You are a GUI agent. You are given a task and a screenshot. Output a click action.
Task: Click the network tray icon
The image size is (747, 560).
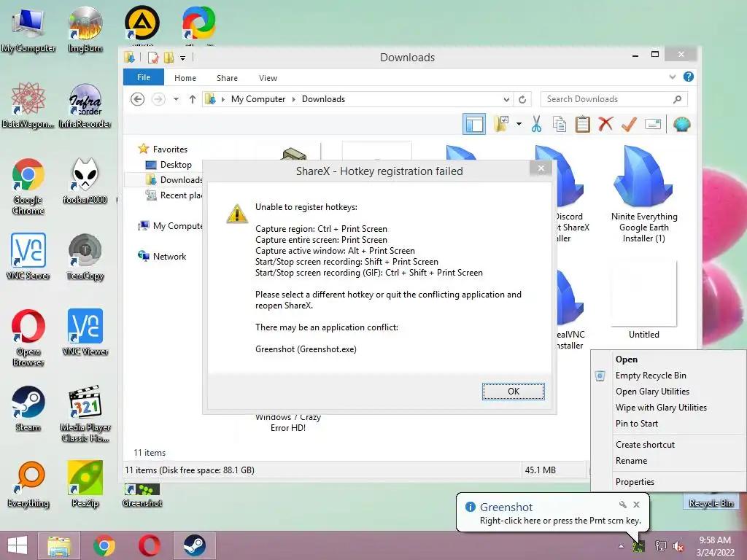pyautogui.click(x=660, y=546)
